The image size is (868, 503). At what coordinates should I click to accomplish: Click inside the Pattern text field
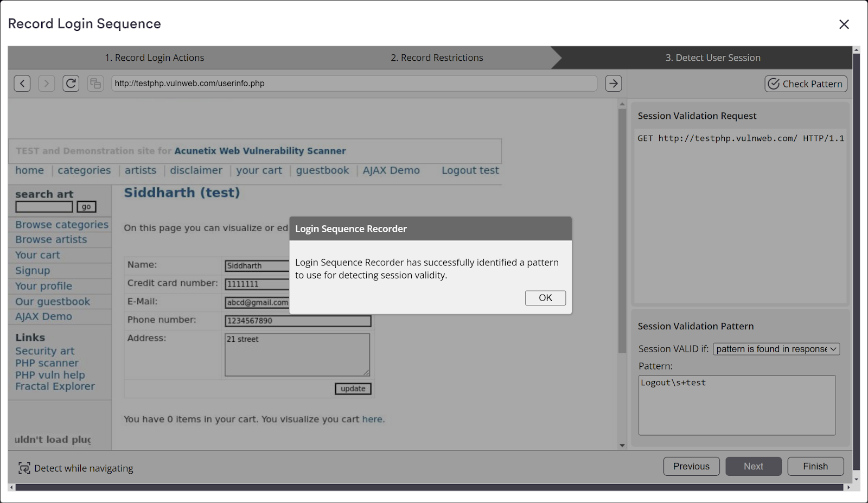[x=737, y=405]
